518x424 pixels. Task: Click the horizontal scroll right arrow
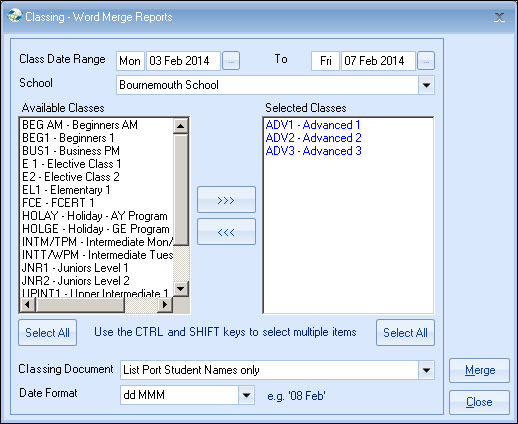165,304
